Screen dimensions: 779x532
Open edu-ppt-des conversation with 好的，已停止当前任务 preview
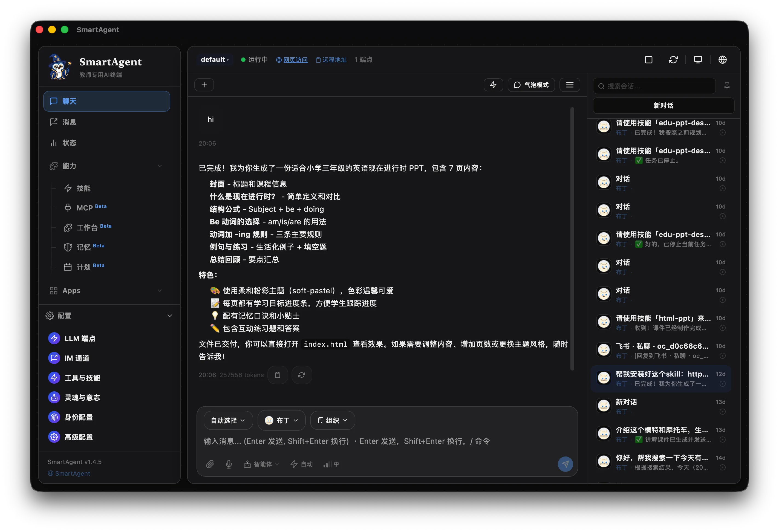661,239
